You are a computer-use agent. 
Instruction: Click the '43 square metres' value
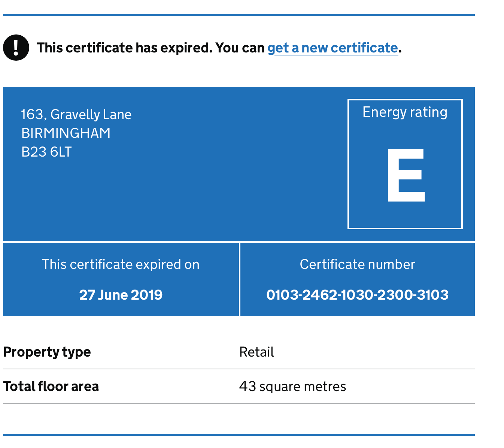point(292,387)
